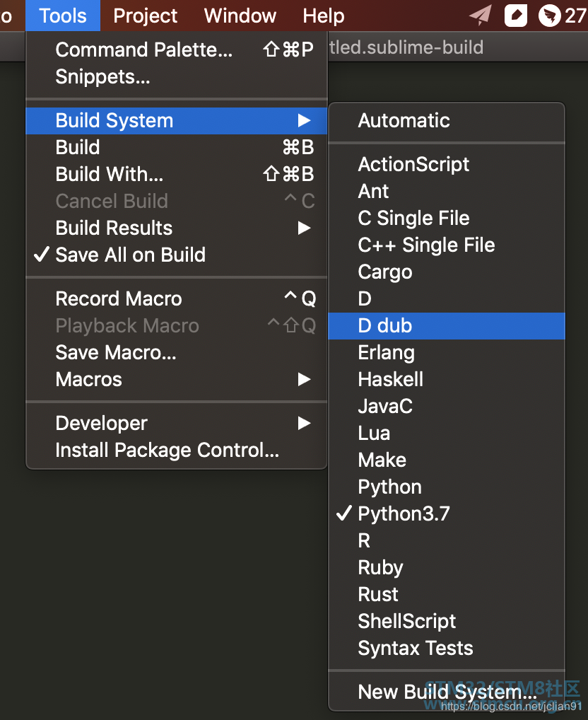The image size is (588, 720).
Task: Open the Help menu
Action: pos(324,16)
